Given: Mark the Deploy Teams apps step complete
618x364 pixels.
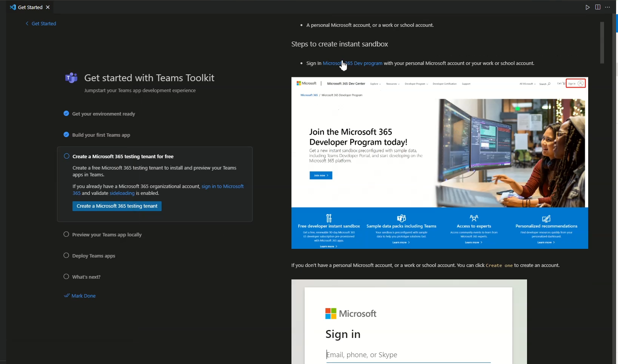Looking at the screenshot, I should (66, 256).
